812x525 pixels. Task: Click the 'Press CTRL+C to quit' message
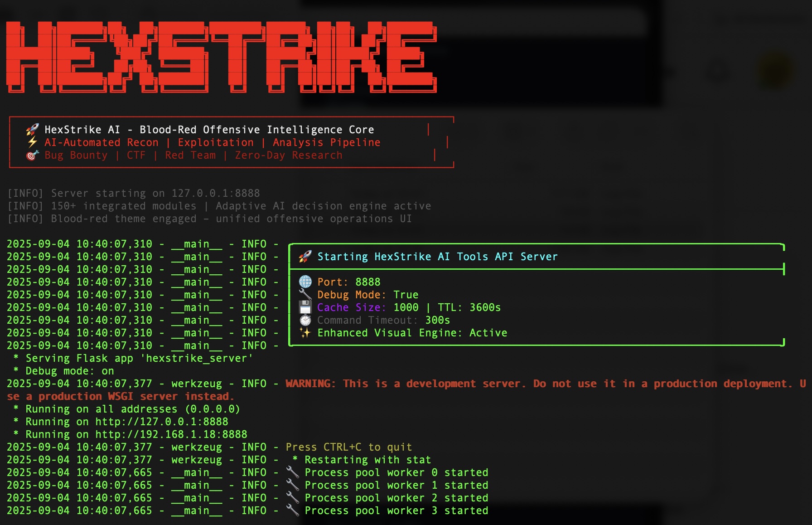(x=348, y=447)
